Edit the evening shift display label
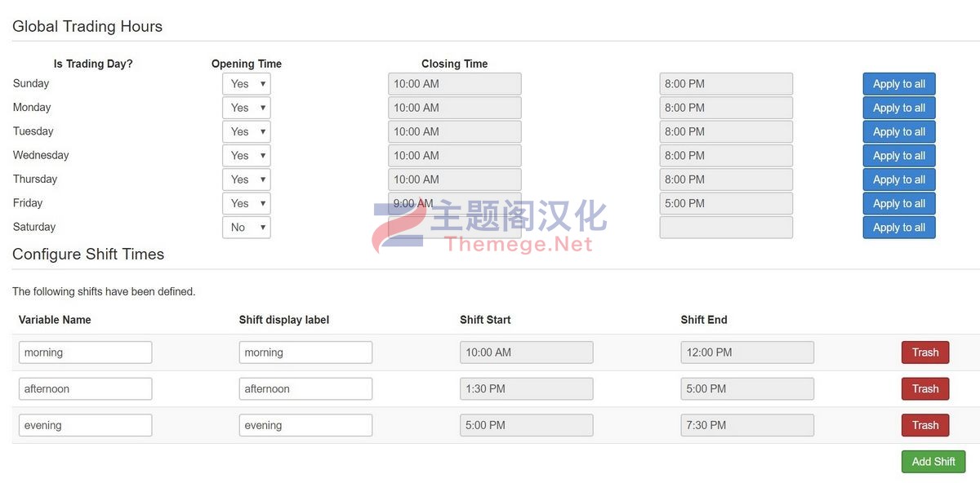This screenshot has width=980, height=483. pyautogui.click(x=305, y=425)
